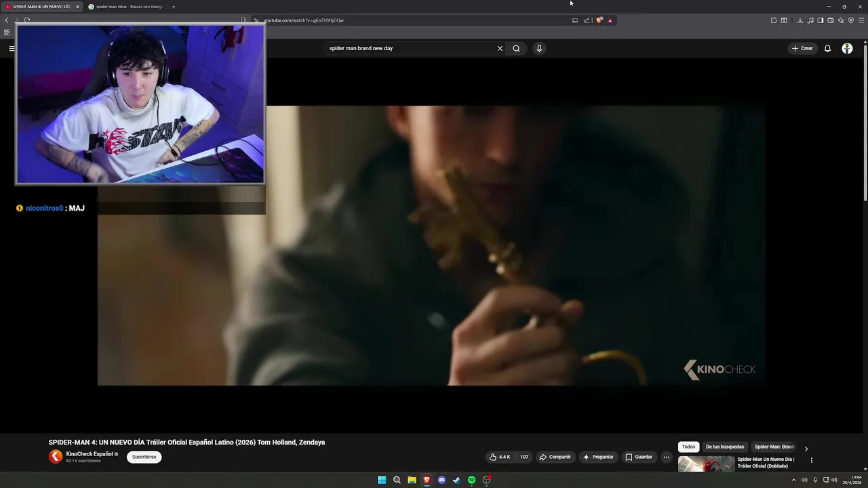Click the Spider-Man trailer video player
The height and width of the screenshot is (488, 868).
pos(432,245)
